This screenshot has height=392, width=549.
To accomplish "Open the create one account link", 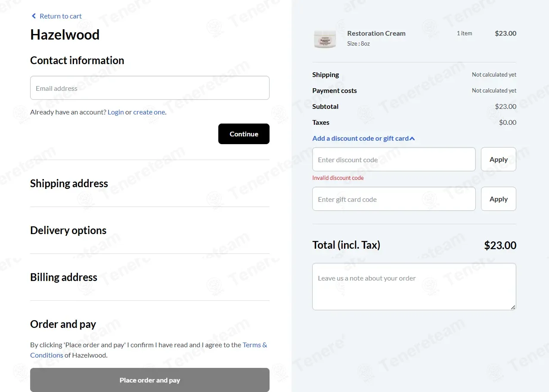I will coord(149,112).
